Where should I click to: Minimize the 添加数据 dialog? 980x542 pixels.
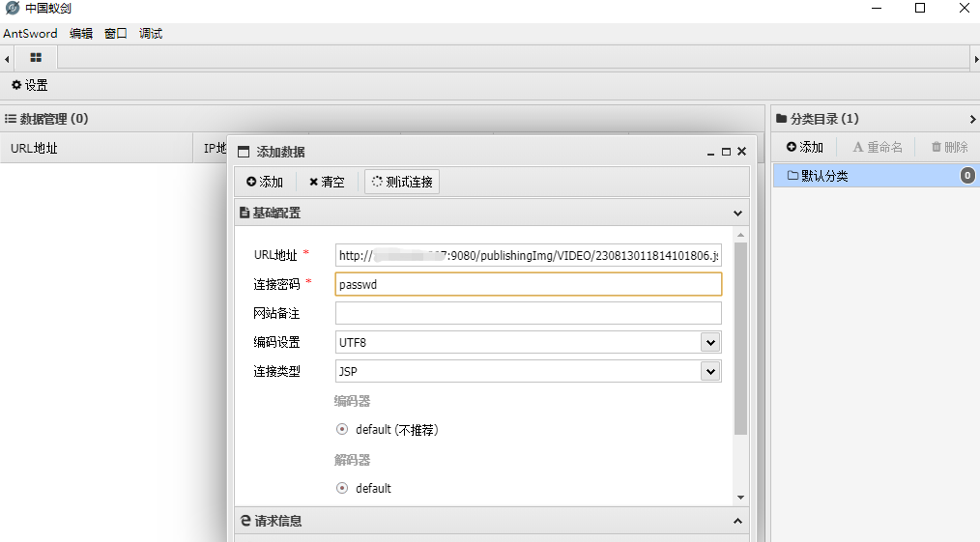point(710,152)
